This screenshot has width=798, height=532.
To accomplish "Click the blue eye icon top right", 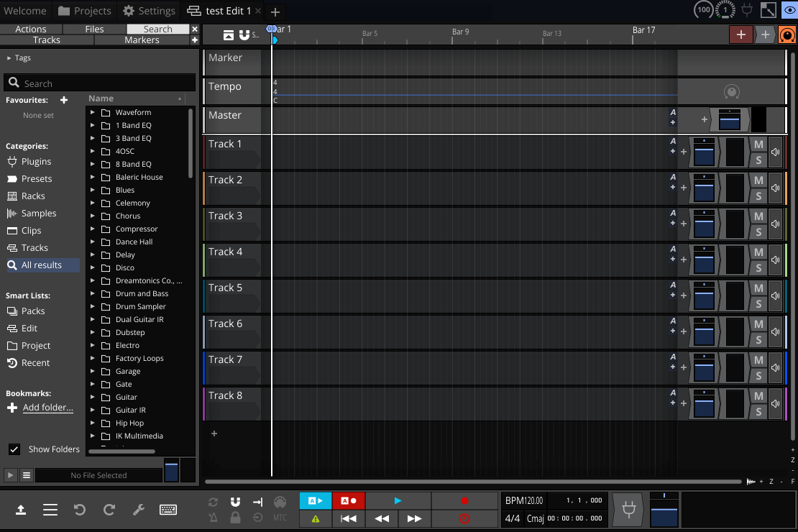I will point(789,11).
